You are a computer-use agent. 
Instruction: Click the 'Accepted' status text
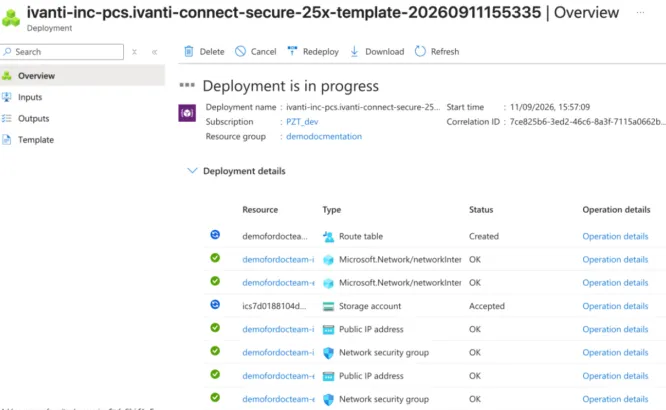tap(487, 306)
